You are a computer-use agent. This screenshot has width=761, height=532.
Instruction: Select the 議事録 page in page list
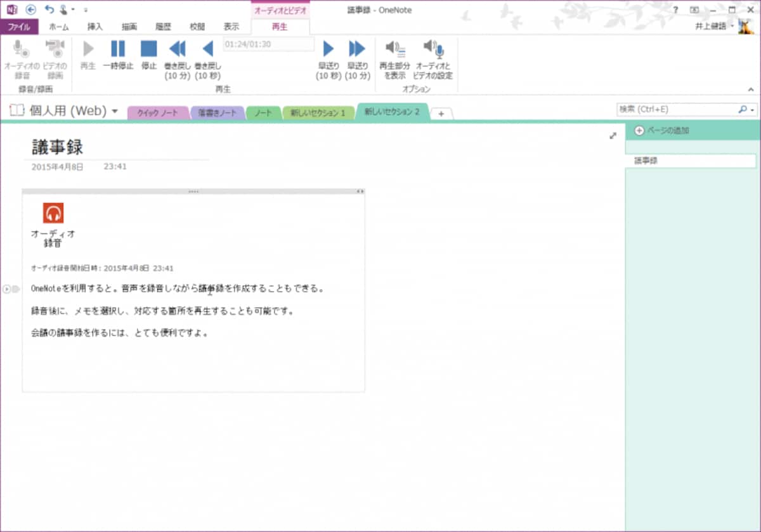691,161
